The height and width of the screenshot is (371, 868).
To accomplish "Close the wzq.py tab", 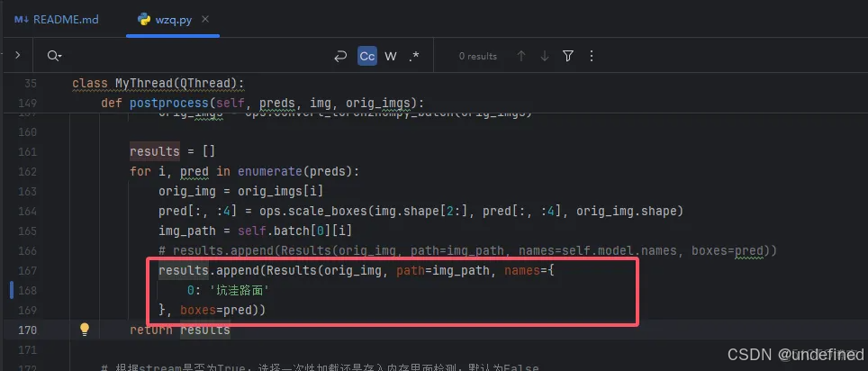I will point(205,20).
